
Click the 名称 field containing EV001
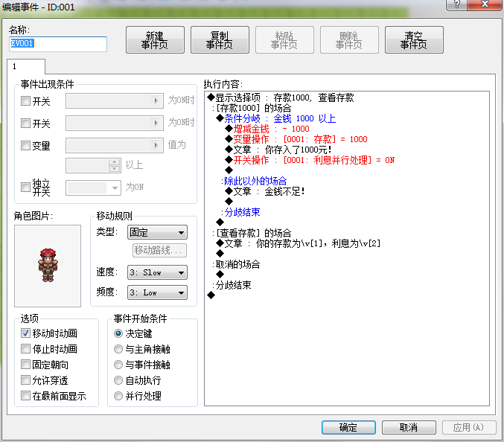pyautogui.click(x=58, y=44)
